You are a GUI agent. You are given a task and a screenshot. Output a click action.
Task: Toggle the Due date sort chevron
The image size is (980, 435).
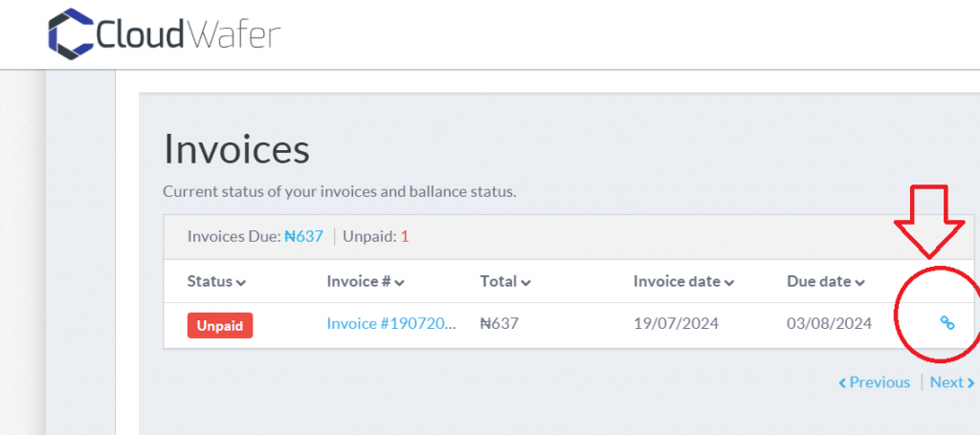860,283
